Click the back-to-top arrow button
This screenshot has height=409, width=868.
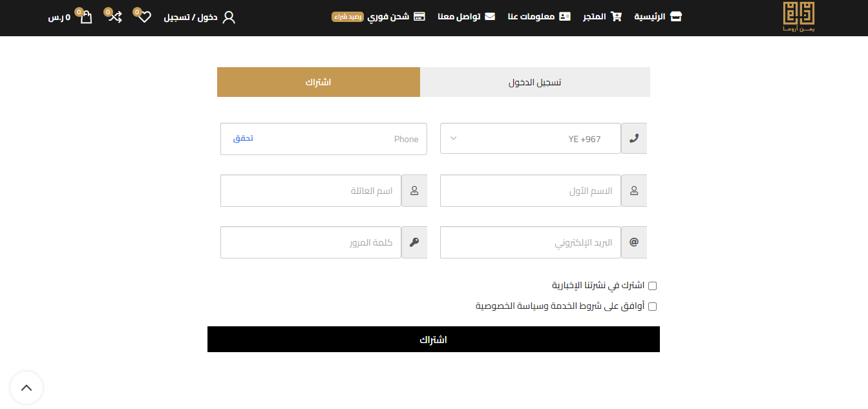[26, 388]
